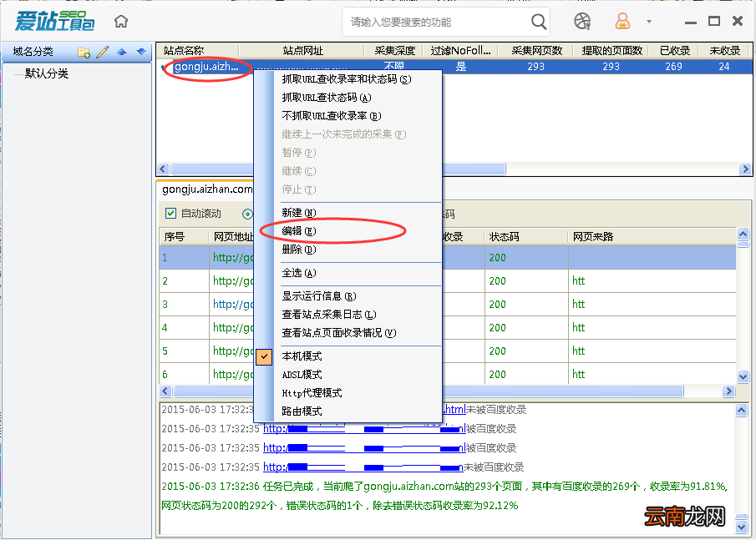Viewport: 756px width, 540px height.
Task: Sort by 已收录 column header
Action: (674, 51)
